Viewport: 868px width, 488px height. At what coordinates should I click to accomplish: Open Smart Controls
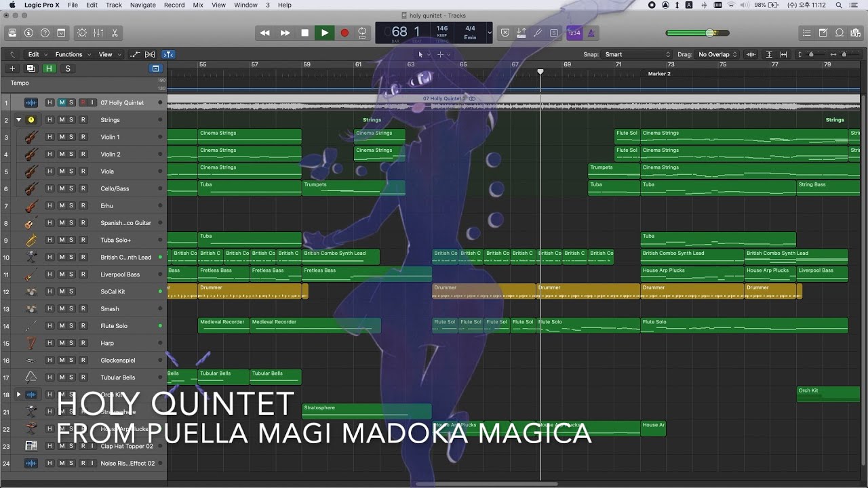(x=82, y=33)
